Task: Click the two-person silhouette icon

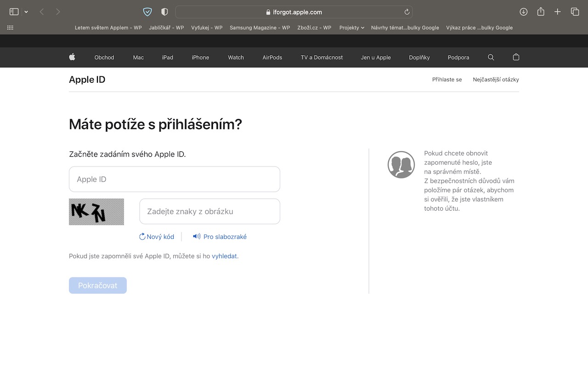Action: click(x=401, y=165)
